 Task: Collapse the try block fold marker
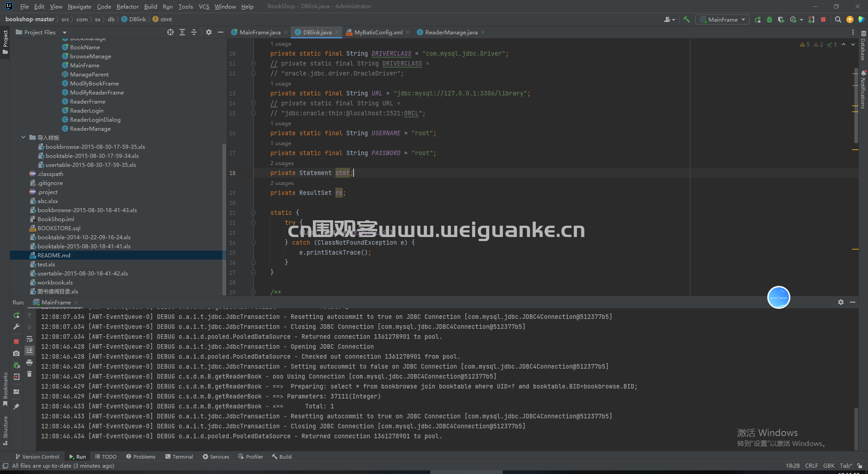pos(253,223)
